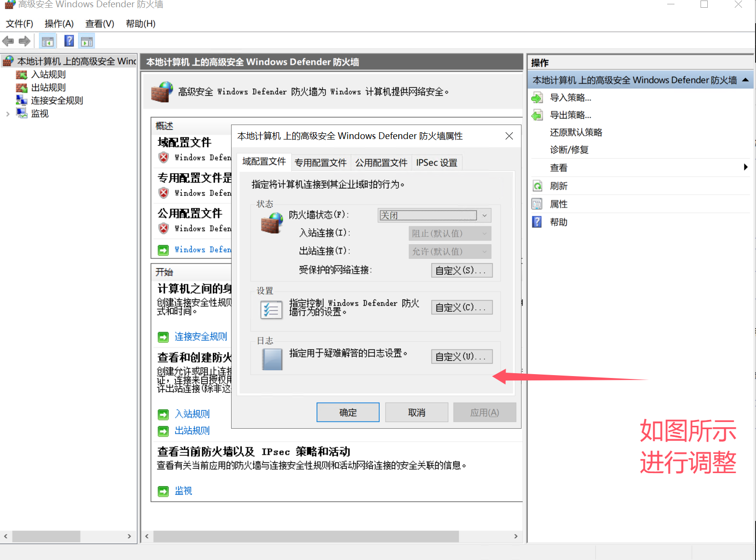
Task: Open the 入站连接 dropdown
Action: pyautogui.click(x=450, y=234)
